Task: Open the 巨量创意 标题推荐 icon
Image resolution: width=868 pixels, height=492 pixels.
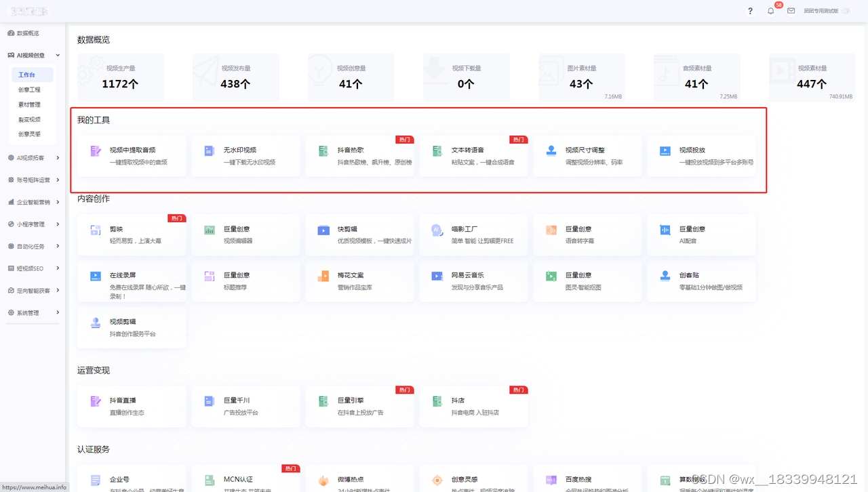Action: pyautogui.click(x=210, y=276)
